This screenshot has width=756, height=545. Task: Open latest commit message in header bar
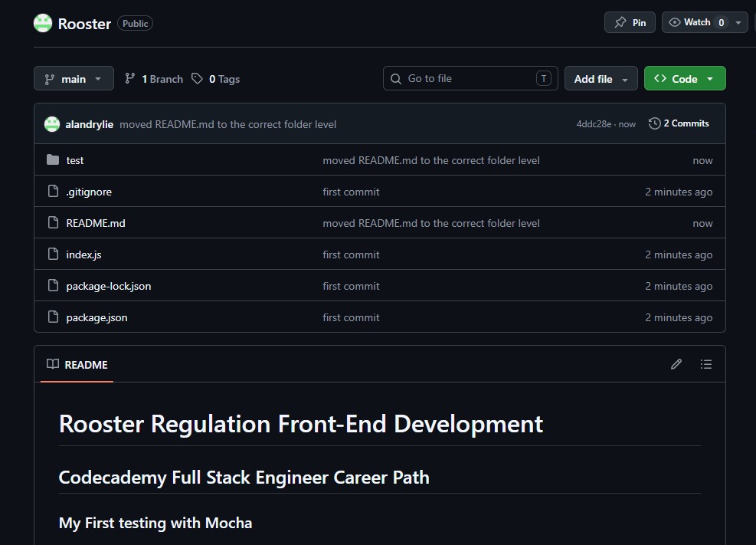click(228, 124)
